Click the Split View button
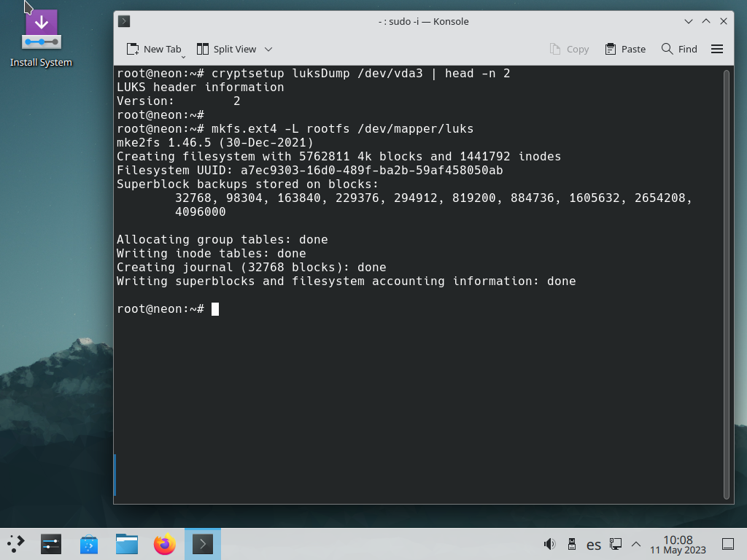Viewport: 747px width, 560px height. tap(226, 49)
